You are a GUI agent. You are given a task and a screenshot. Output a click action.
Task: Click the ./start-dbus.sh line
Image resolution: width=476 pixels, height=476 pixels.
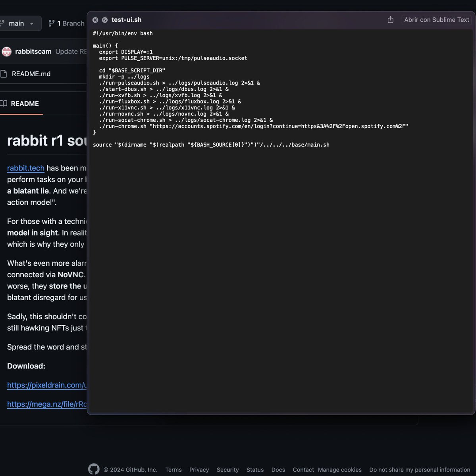(x=164, y=89)
